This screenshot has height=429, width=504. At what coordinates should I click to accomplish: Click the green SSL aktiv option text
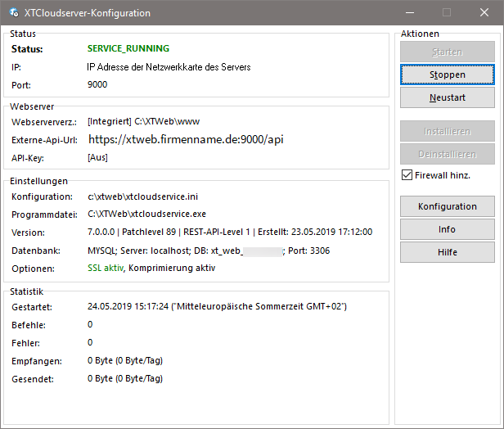[x=105, y=268]
